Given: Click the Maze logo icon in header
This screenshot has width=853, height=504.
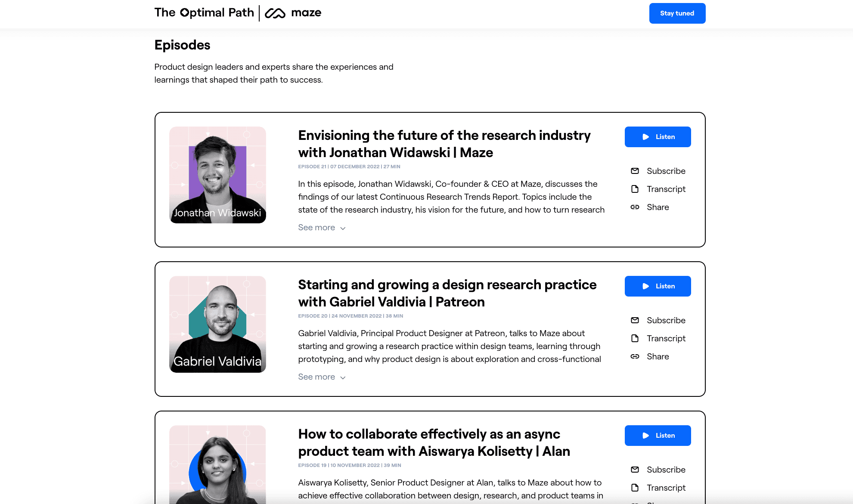Looking at the screenshot, I should pyautogui.click(x=275, y=13).
